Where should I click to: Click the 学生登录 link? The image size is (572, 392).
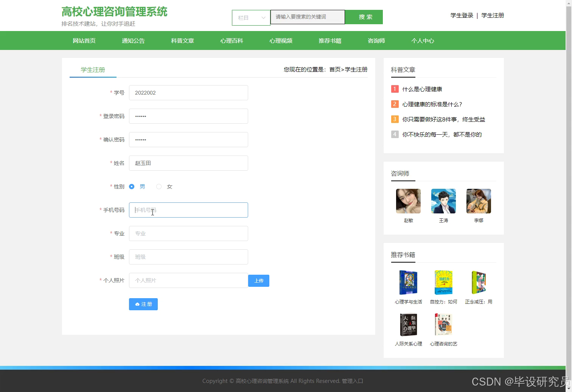click(x=462, y=16)
